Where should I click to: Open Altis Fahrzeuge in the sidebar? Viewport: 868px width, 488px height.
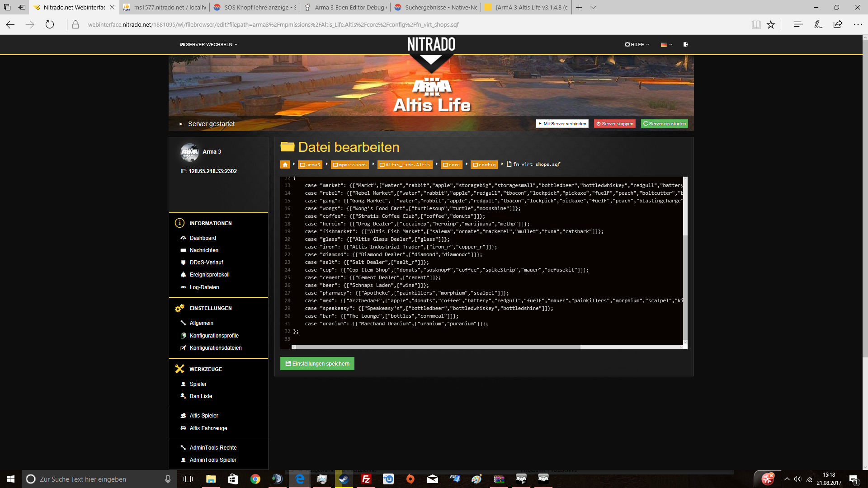[208, 428]
